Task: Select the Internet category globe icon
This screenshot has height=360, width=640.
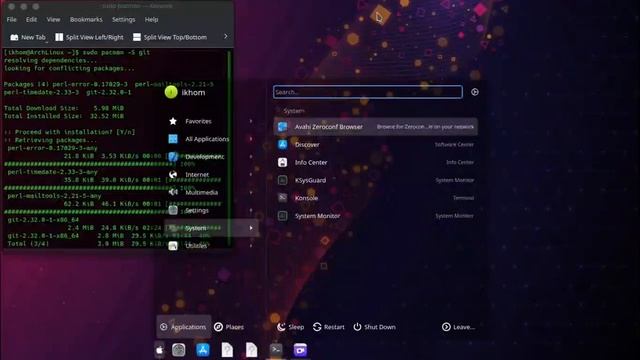Action: pos(173,175)
